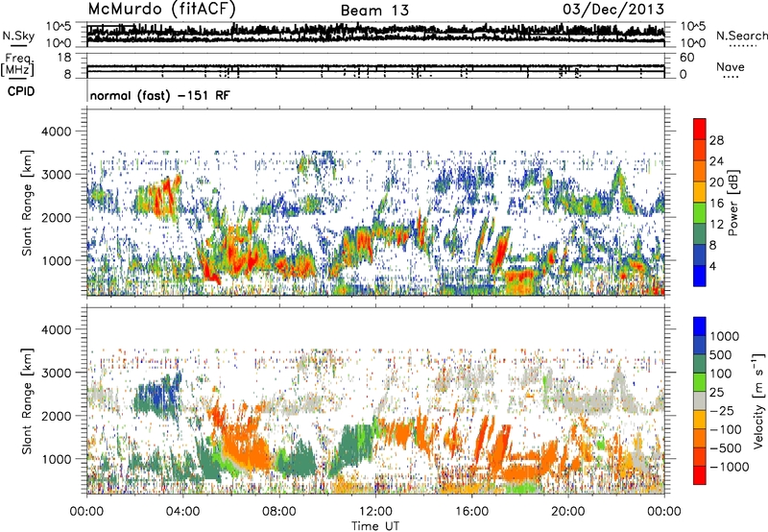Click the N.Search legend label
Viewport: 768px width, 532px height.
click(741, 36)
